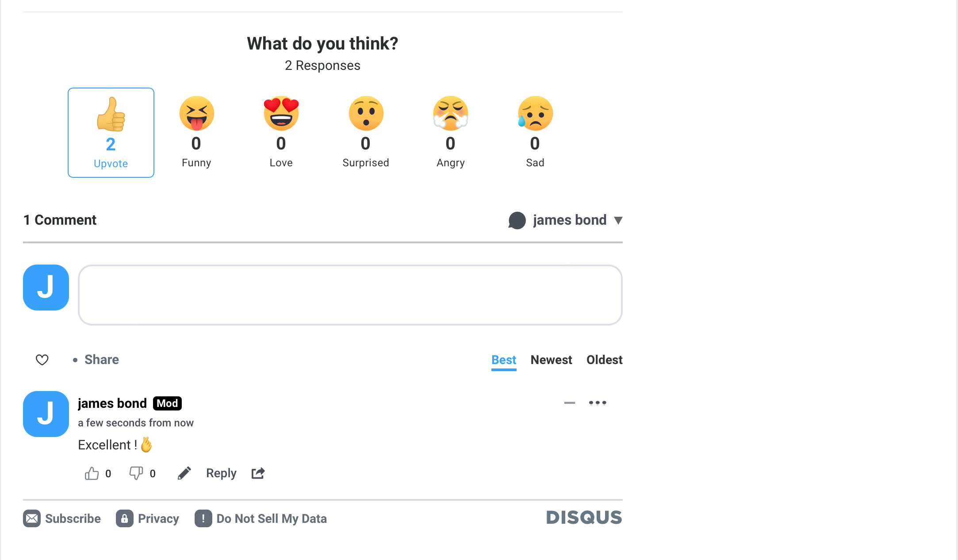Click the Funny laughing emoji reaction
Screen dimensions: 958x560
196,114
